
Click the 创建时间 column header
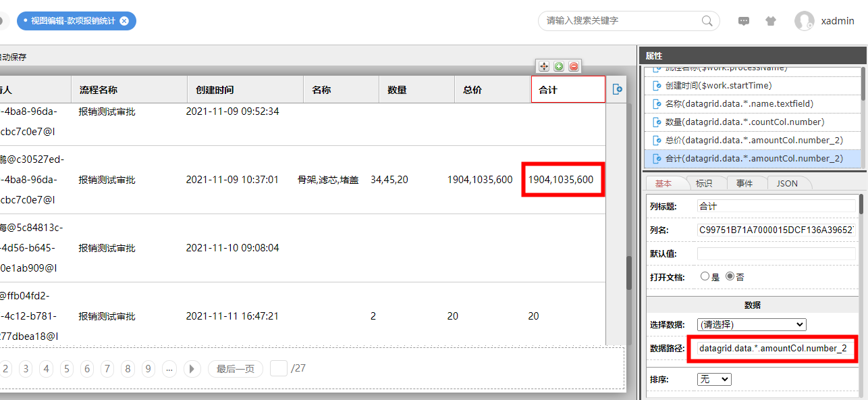click(x=246, y=89)
